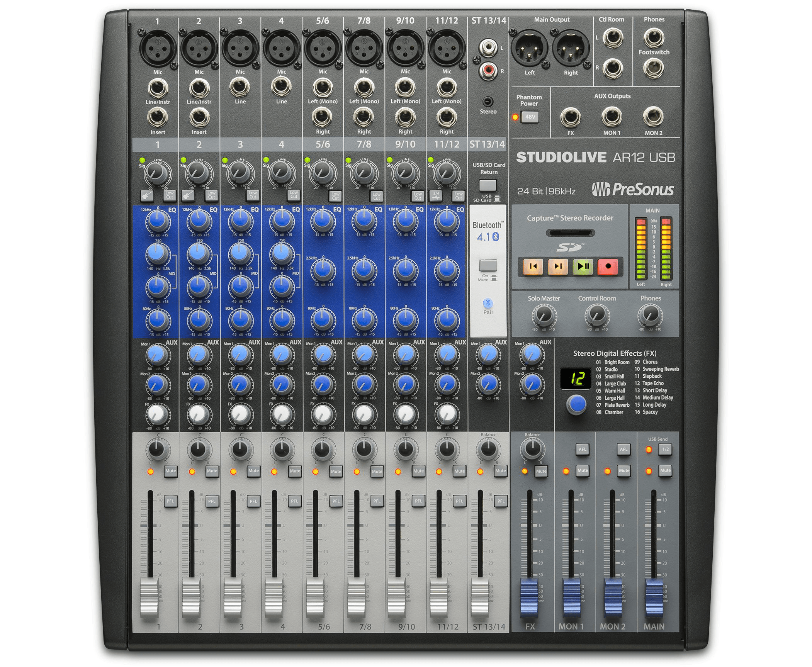Select the channel 1 XLR Mic input
This screenshot has height=667, width=812.
158,48
